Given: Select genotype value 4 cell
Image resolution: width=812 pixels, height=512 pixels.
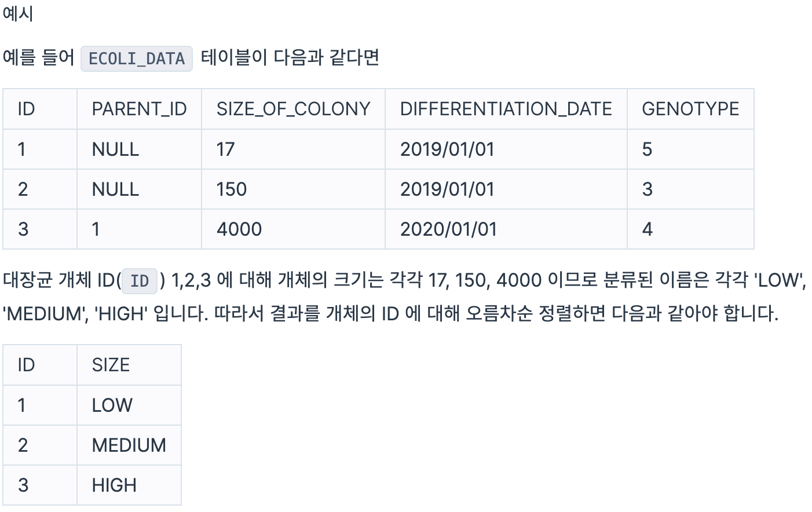Looking at the screenshot, I should pos(690,229).
